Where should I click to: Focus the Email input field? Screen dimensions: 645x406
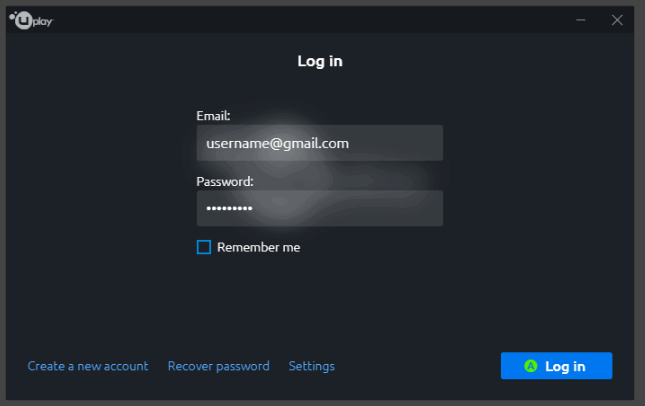coord(320,143)
